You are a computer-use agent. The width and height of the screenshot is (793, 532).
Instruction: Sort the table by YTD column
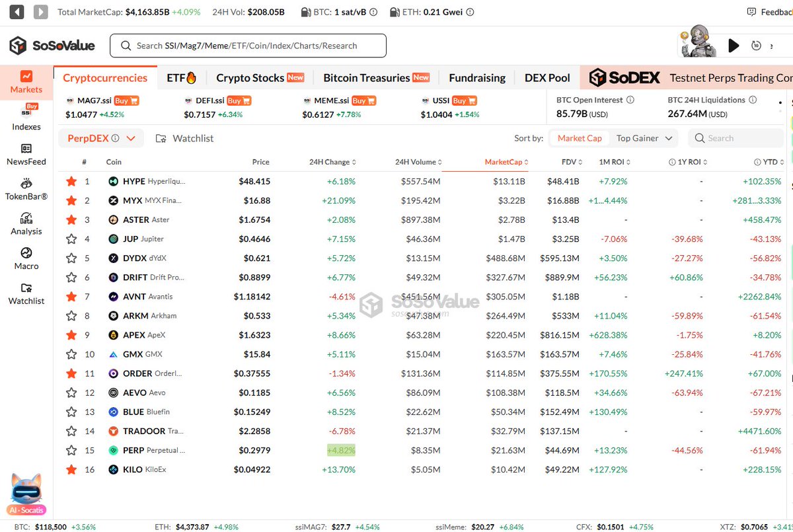coord(770,162)
